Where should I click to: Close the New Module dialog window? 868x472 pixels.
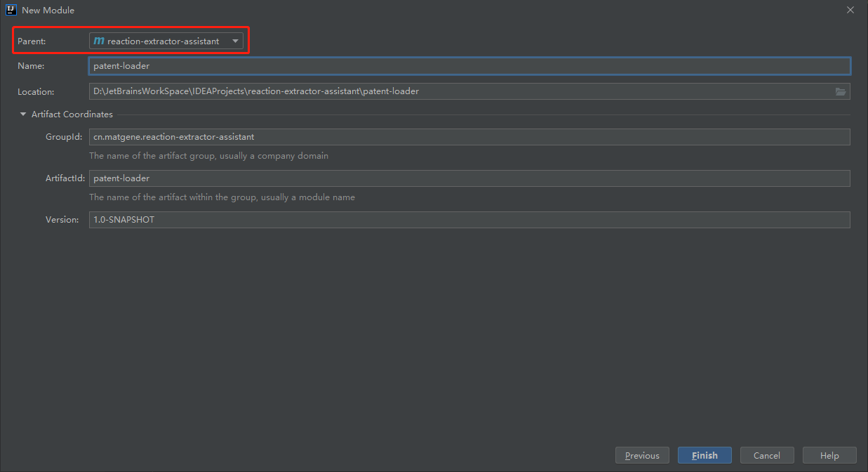(850, 10)
